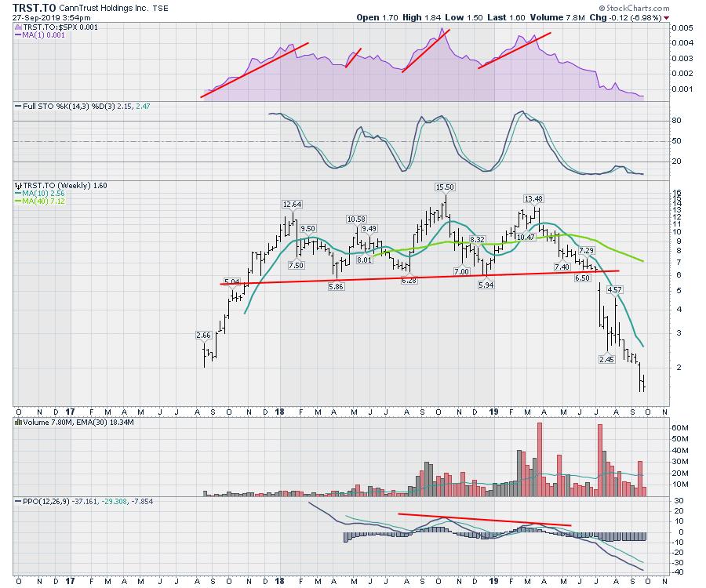This screenshot has width=706, height=588.
Task: Click the 5.04 price label
Action: [232, 281]
